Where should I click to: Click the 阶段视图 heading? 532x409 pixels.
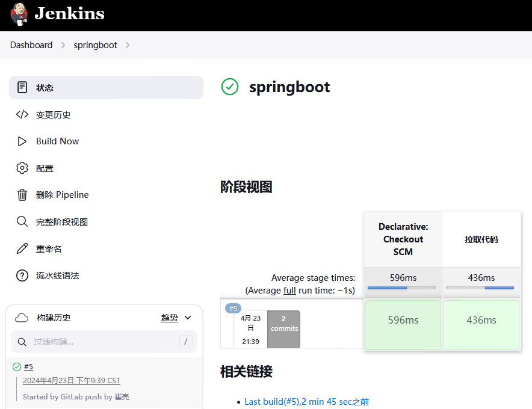click(246, 187)
